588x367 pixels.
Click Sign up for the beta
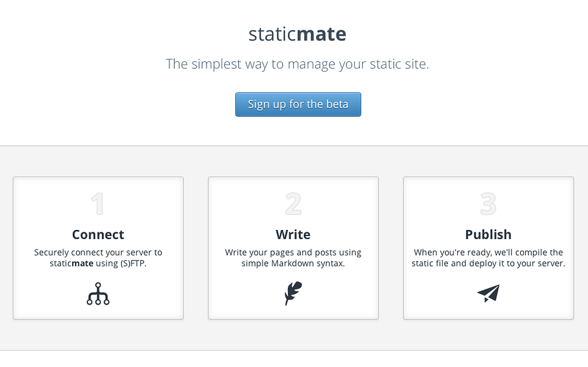pos(298,104)
